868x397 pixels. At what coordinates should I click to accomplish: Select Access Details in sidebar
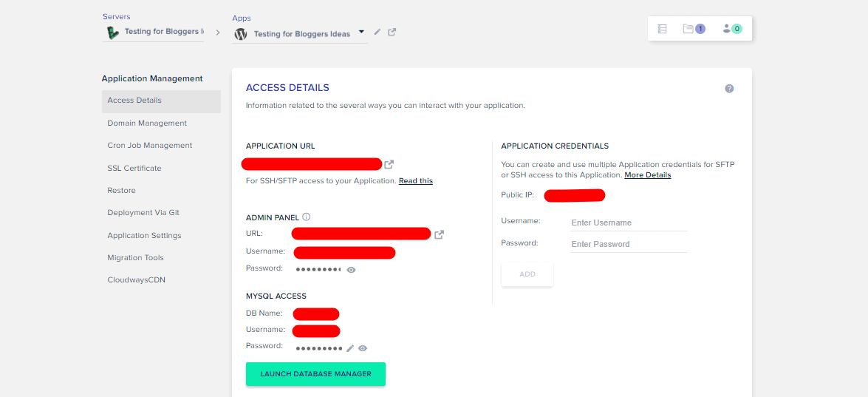click(161, 101)
